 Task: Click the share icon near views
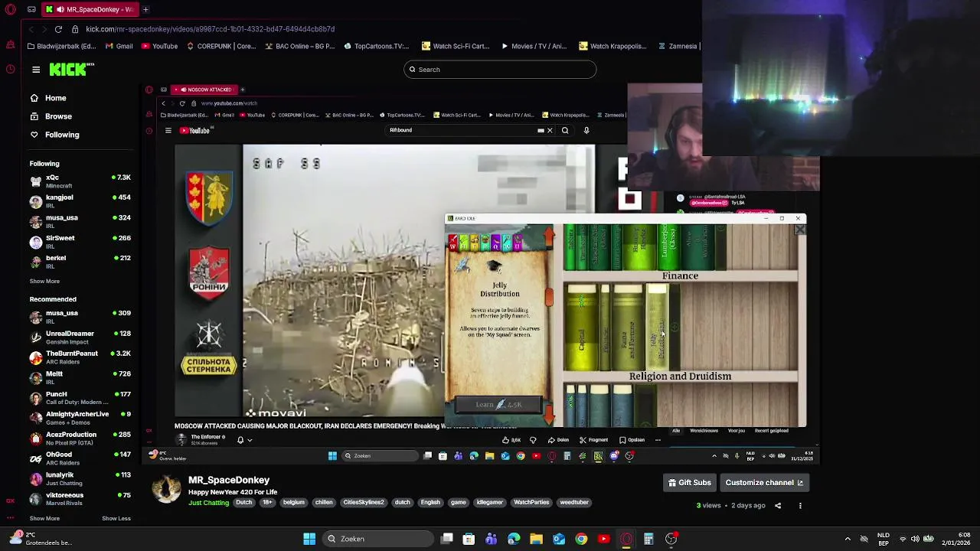778,506
